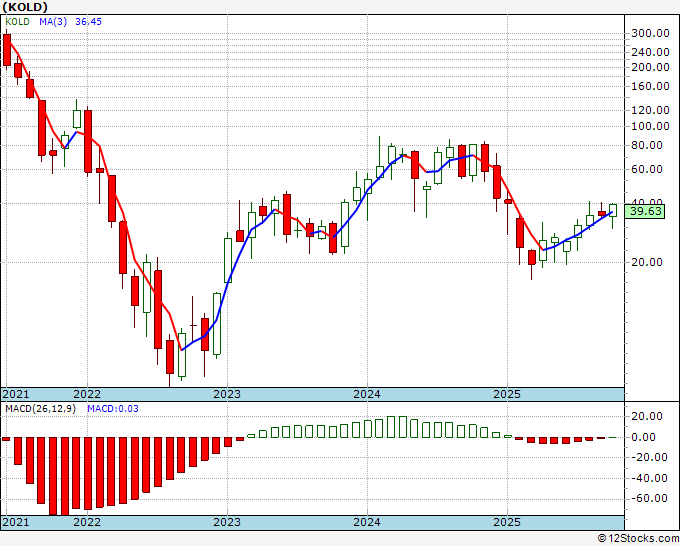Click 2023 on the price chart timeline

(x=227, y=394)
